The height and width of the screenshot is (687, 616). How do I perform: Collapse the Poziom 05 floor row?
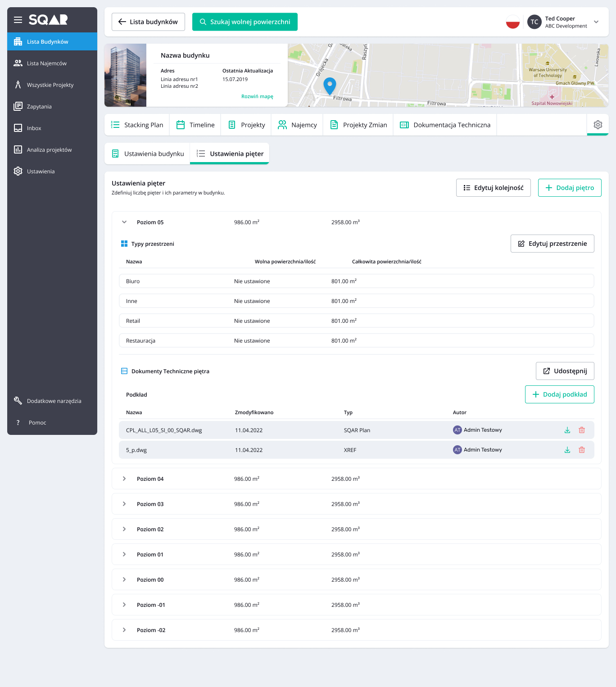click(x=124, y=222)
